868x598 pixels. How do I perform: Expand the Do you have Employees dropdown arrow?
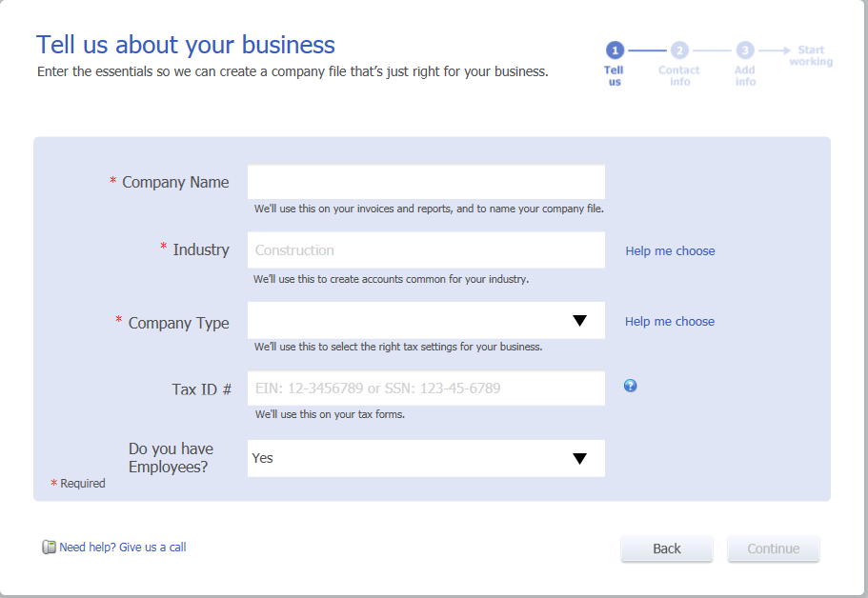pos(579,459)
